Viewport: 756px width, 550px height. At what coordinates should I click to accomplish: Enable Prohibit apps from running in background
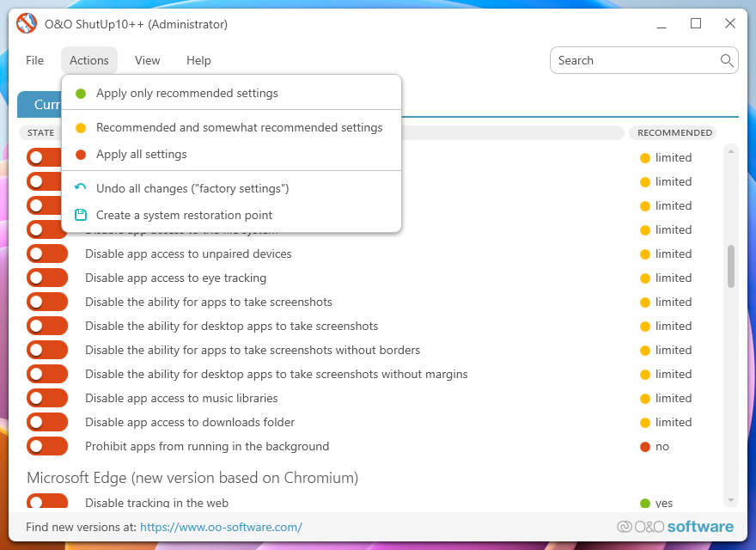click(x=46, y=446)
